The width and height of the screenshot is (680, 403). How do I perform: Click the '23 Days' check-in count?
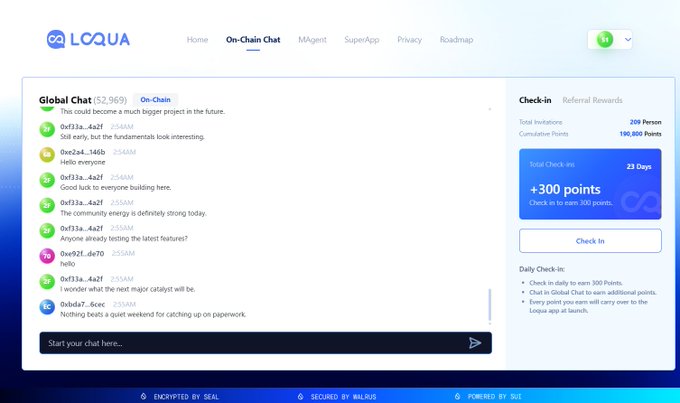(x=639, y=167)
